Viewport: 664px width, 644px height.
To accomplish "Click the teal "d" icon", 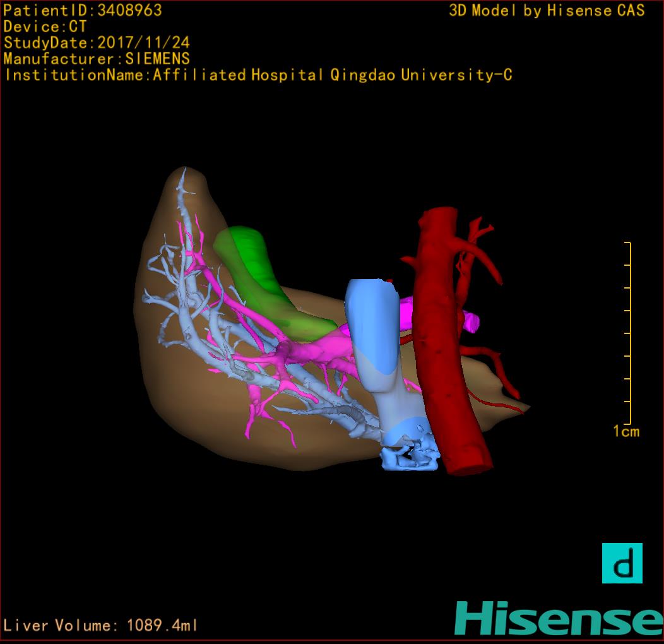I will point(622,563).
